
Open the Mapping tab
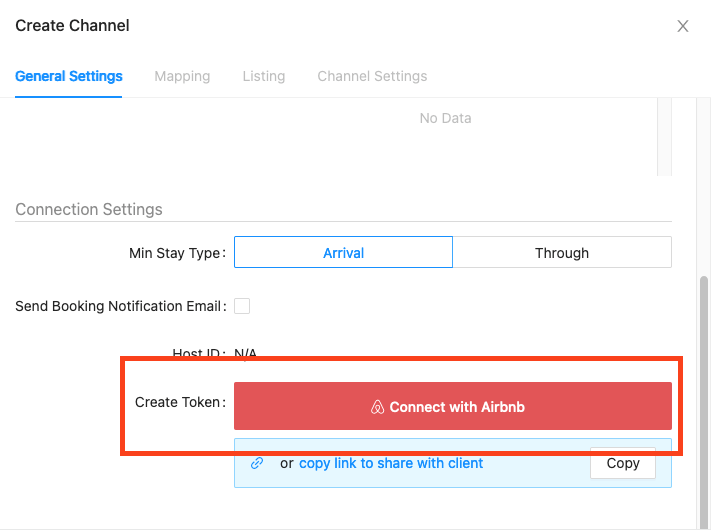pos(182,76)
